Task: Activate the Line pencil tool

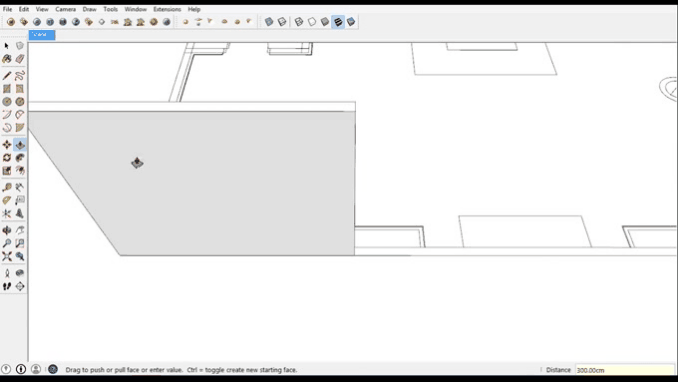Action: (6, 76)
